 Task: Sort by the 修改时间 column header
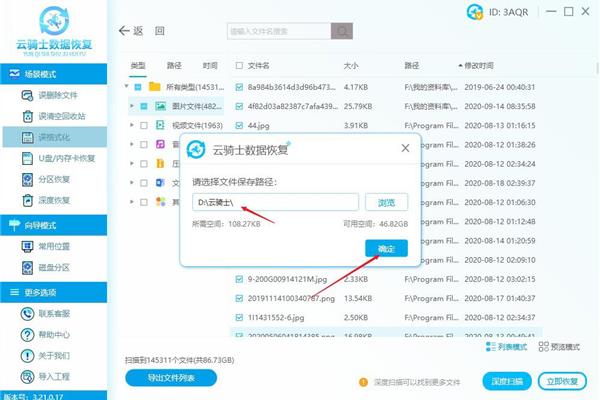click(478, 66)
